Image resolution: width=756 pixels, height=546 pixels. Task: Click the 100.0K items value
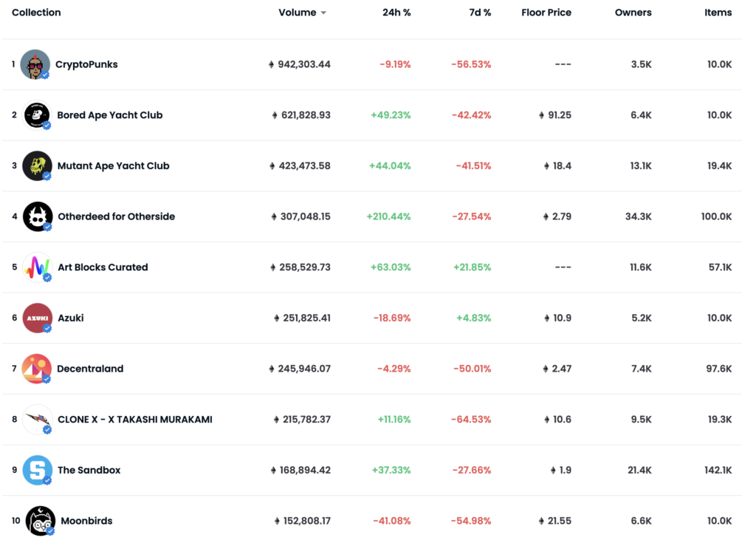tap(716, 216)
